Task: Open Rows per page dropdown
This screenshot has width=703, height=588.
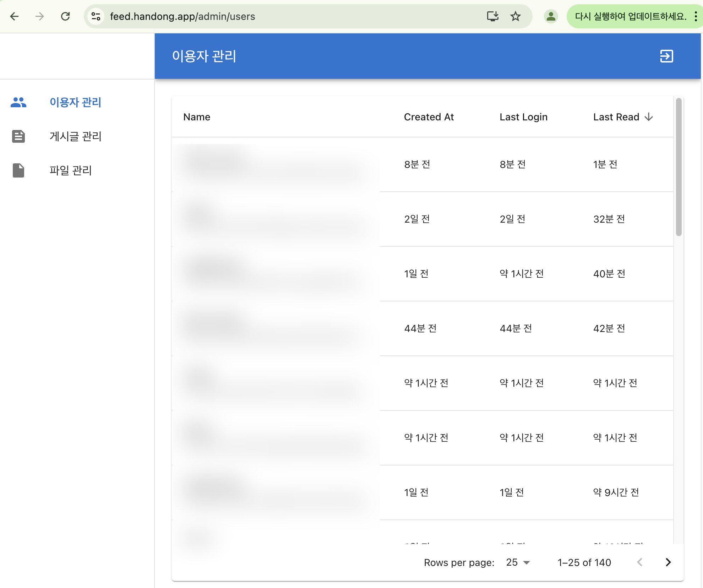Action: point(518,562)
